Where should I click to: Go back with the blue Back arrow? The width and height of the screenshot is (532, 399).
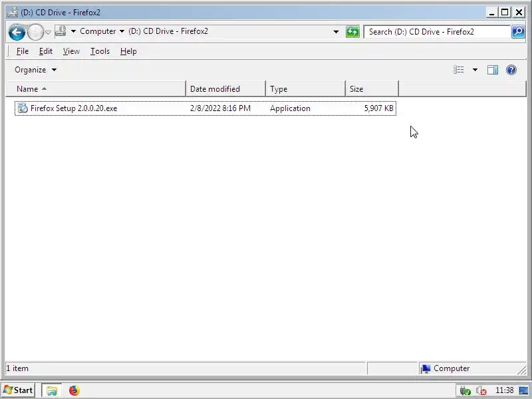tap(17, 33)
